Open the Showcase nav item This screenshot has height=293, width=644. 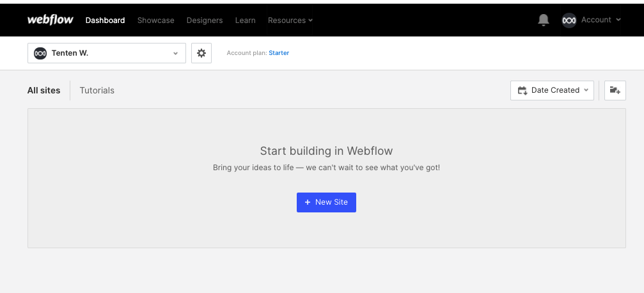[155, 20]
